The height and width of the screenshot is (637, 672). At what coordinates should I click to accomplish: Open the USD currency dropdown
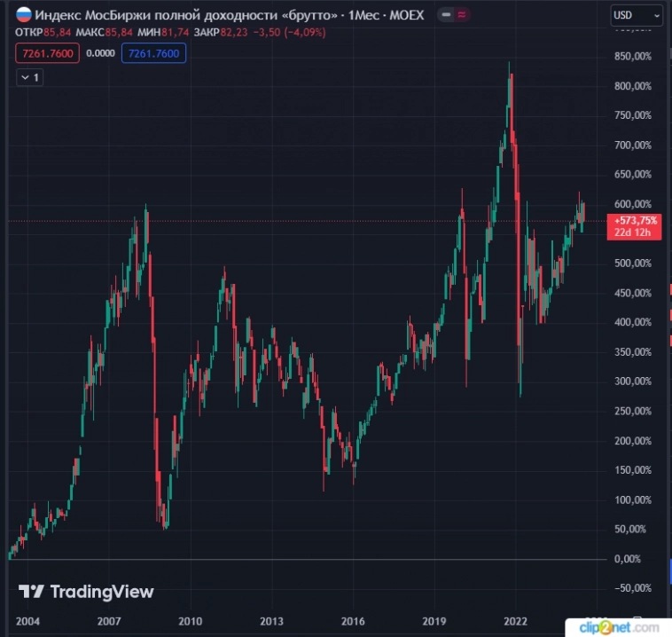coord(636,15)
